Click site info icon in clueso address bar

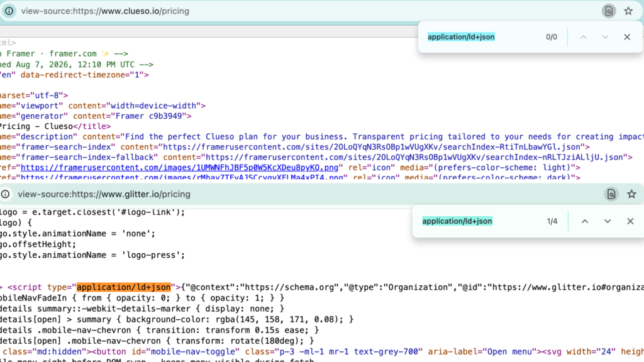point(9,11)
